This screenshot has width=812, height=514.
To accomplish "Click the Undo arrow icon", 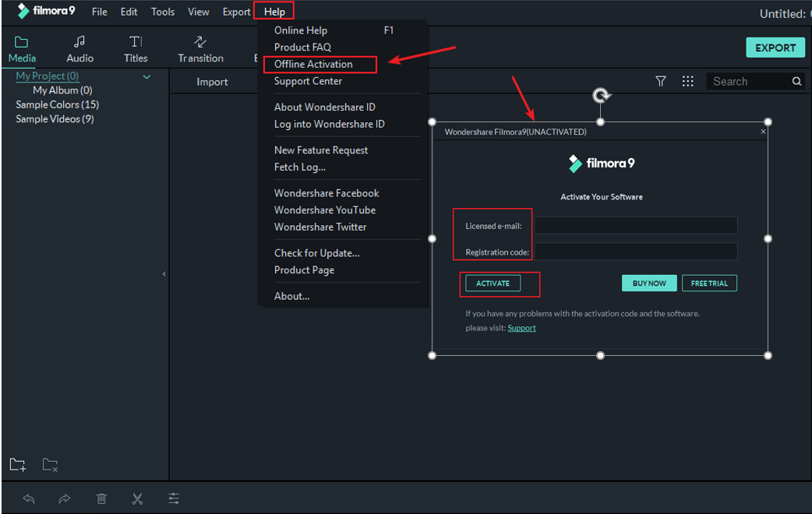I will tap(29, 499).
